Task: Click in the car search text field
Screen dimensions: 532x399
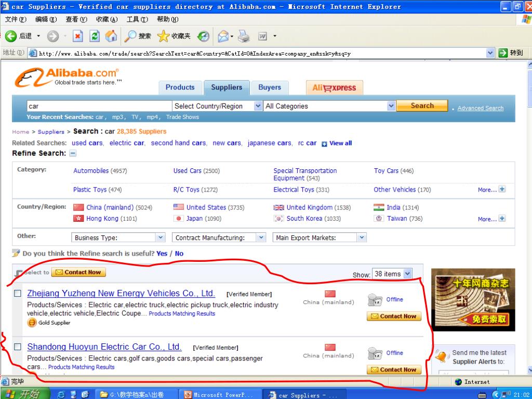Action: tap(99, 106)
